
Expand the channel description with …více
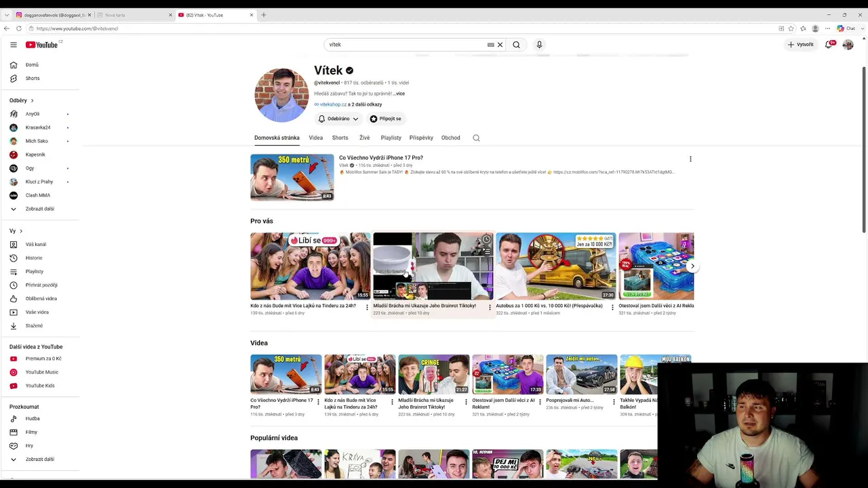pos(399,94)
